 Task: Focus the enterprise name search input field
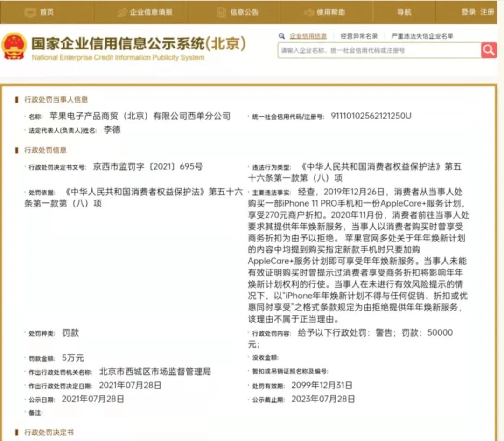(x=379, y=50)
